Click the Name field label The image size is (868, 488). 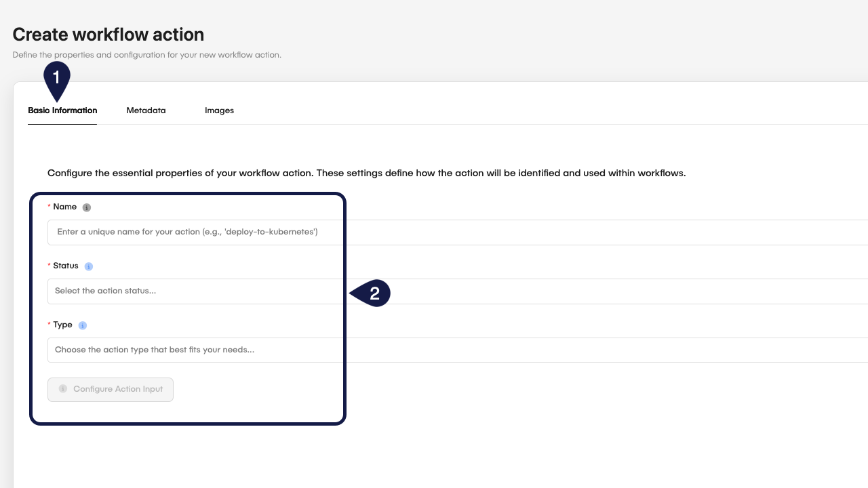click(x=64, y=207)
